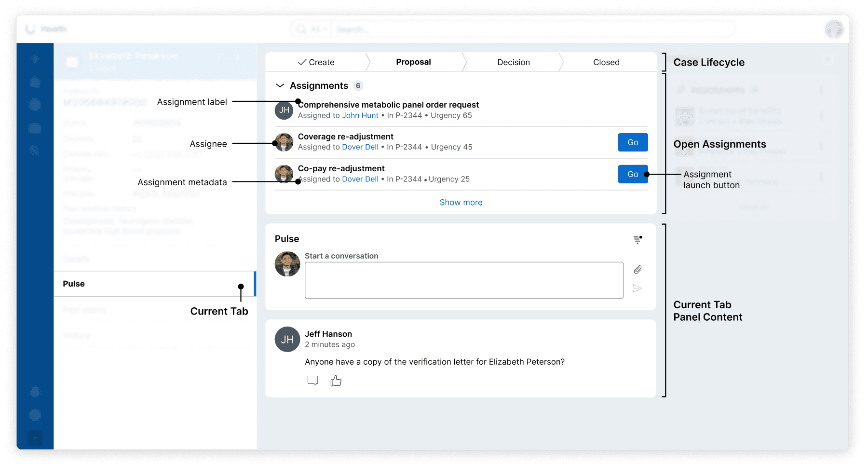This screenshot has width=868, height=466.
Task: Click the comment reply icon under Jeff Hanson's post
Action: (x=313, y=381)
